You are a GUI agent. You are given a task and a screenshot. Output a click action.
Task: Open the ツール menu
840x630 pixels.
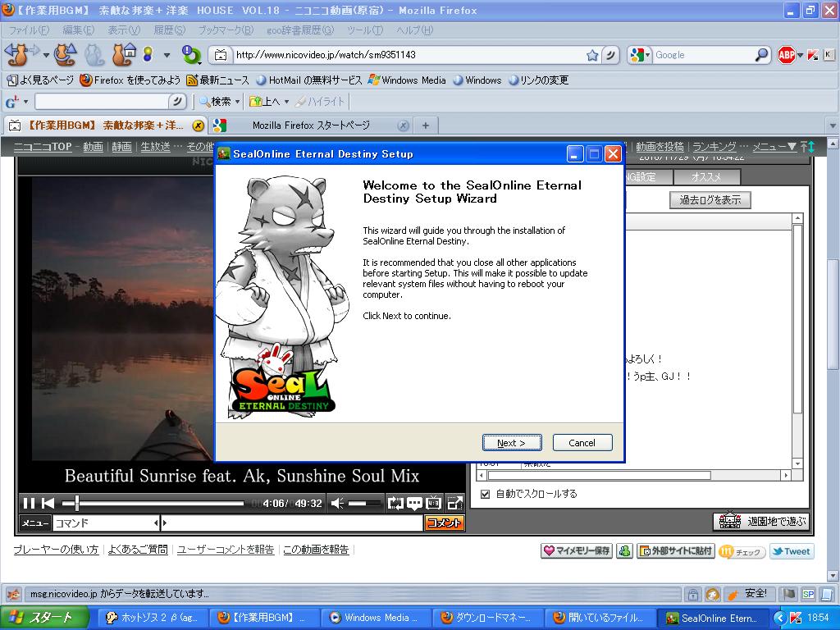tap(365, 30)
